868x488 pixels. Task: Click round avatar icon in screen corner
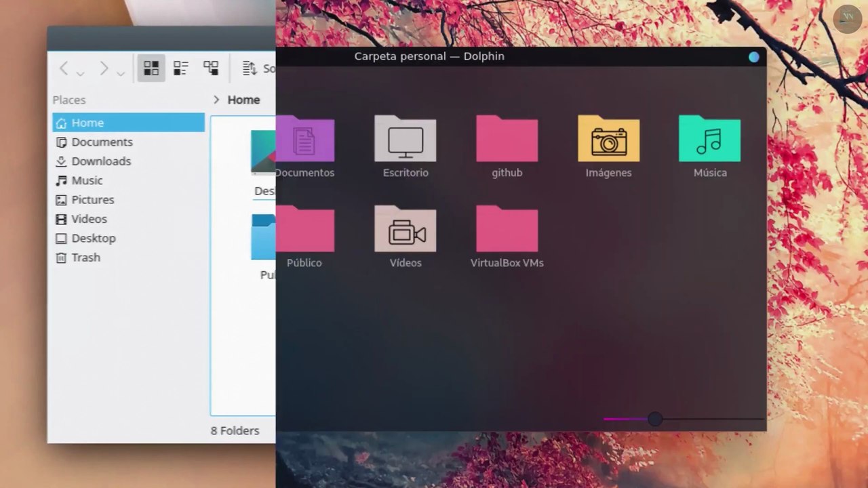click(848, 19)
